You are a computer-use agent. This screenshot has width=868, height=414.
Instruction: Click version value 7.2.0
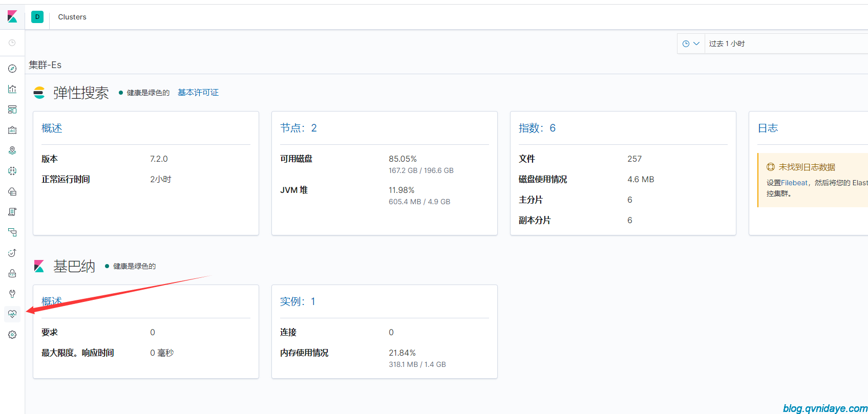coord(159,159)
